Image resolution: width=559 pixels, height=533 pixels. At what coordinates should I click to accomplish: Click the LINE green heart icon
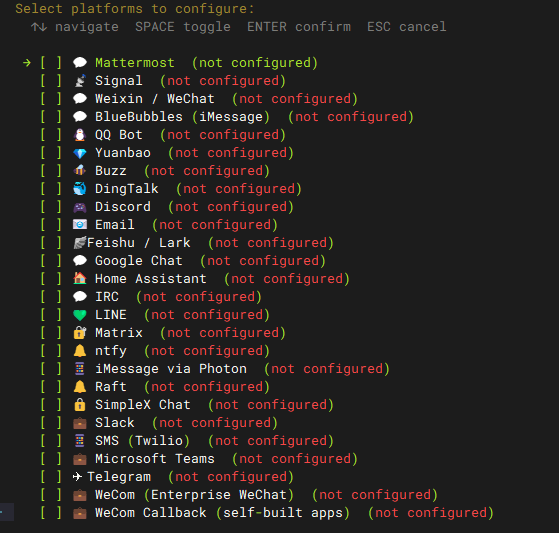pos(80,315)
